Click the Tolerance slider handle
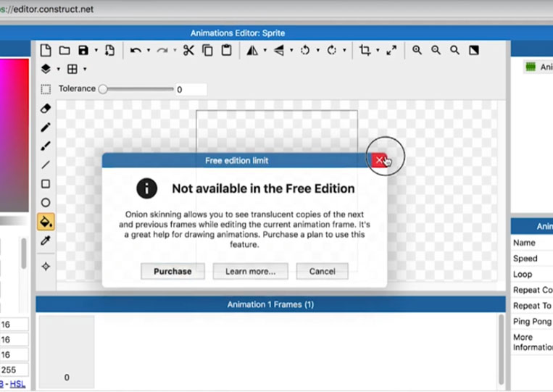 (x=103, y=89)
